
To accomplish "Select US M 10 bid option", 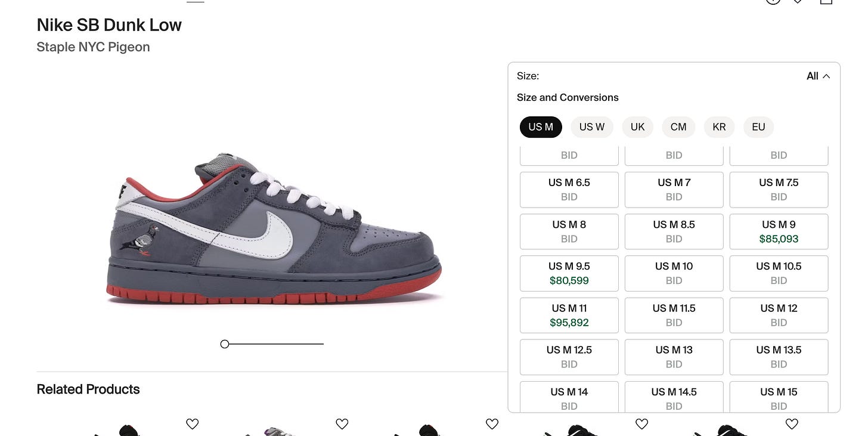I will [x=674, y=273].
